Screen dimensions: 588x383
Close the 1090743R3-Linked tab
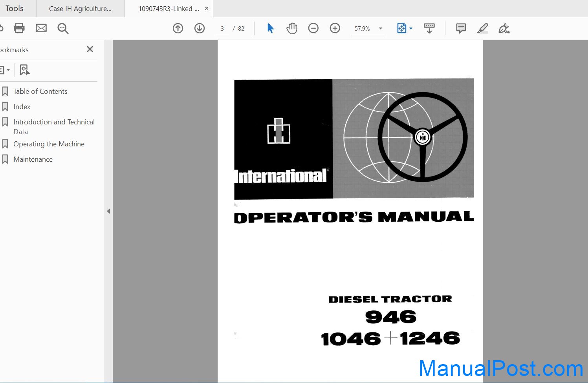point(207,8)
